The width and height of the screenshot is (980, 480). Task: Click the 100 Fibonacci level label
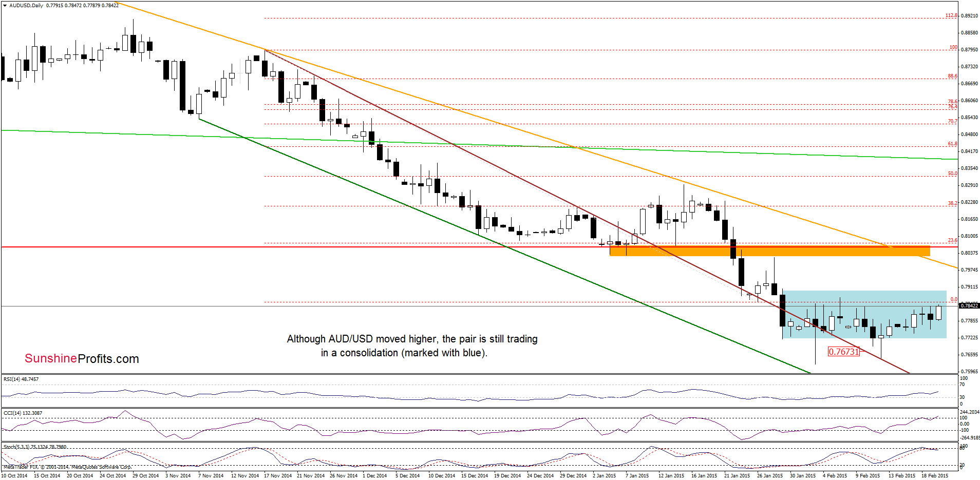point(953,47)
